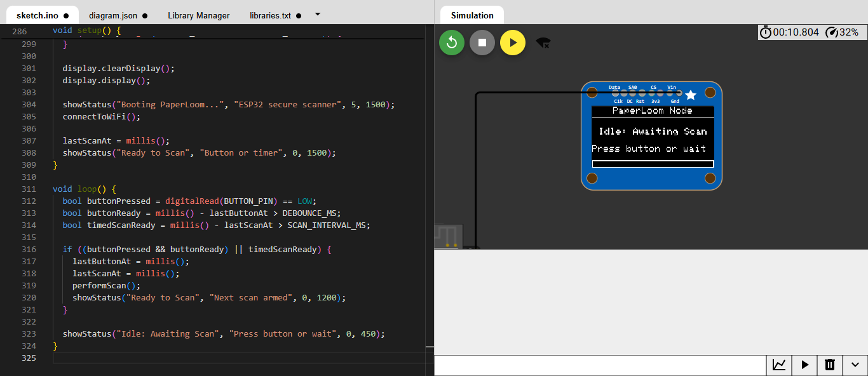This screenshot has width=868, height=376.
Task: Switch to the libraries.txt tab
Action: point(275,15)
